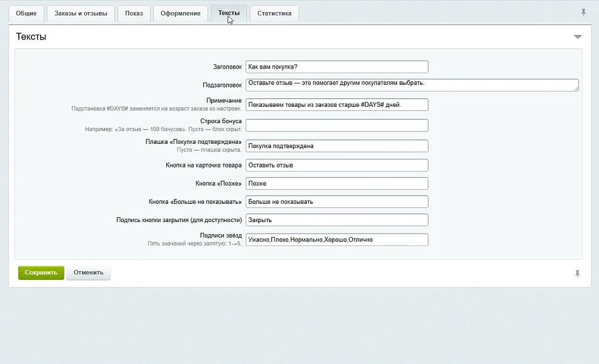Viewport: 599px width, 364px height.
Task: Select the Оформление tab
Action: [180, 13]
